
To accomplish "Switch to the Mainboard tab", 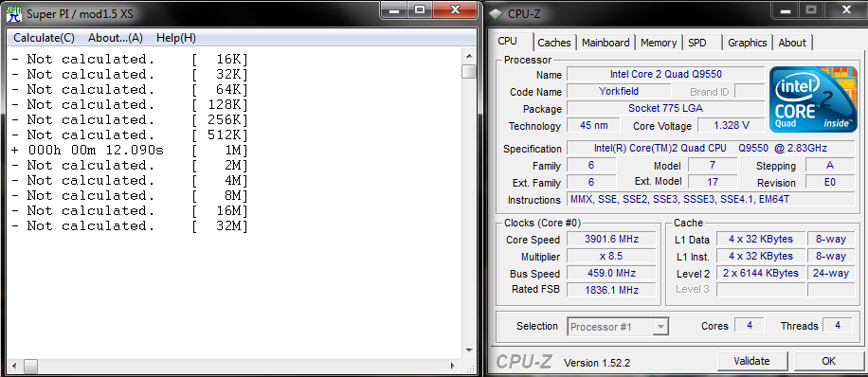I will (606, 43).
